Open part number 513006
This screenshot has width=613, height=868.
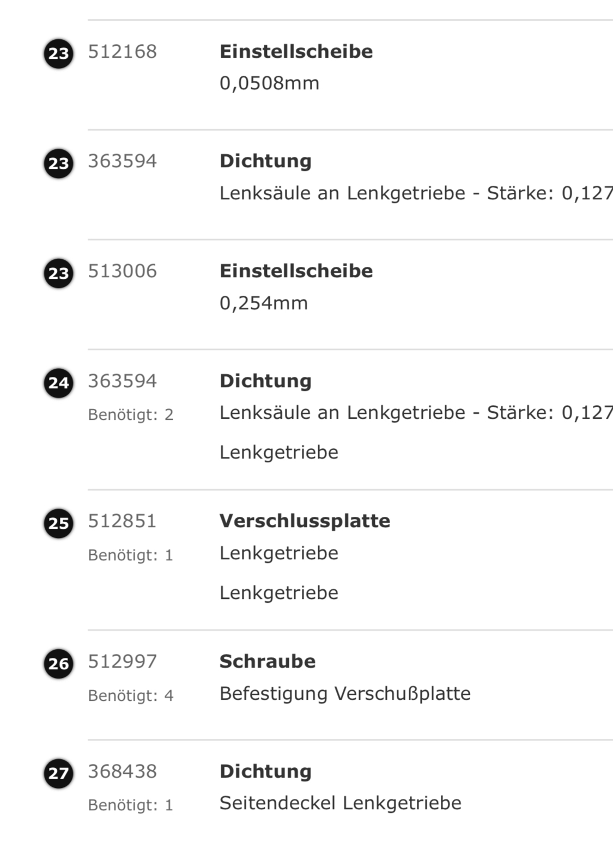pos(123,271)
